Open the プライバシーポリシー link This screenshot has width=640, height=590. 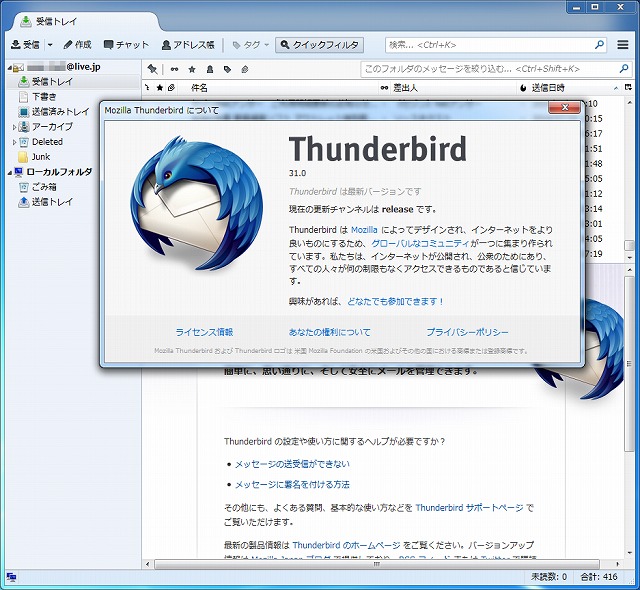pos(467,332)
